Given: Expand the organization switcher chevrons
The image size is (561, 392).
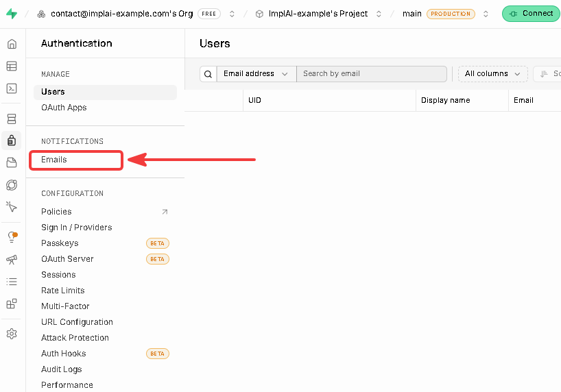Looking at the screenshot, I should coord(232,14).
